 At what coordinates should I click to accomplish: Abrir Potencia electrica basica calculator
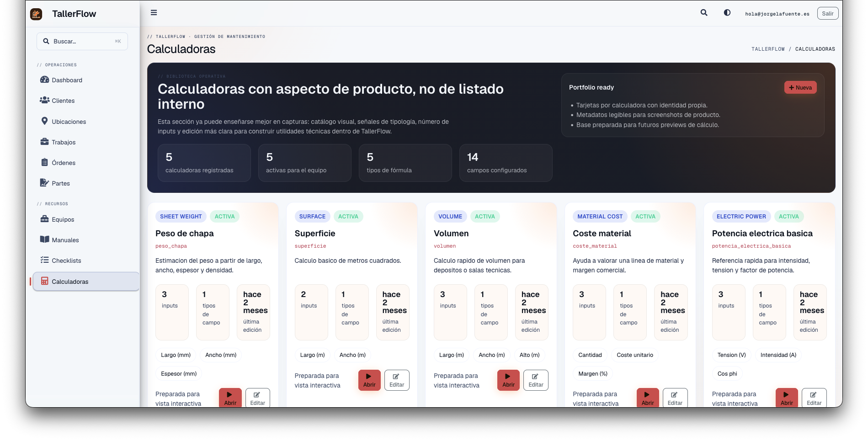[x=787, y=398]
